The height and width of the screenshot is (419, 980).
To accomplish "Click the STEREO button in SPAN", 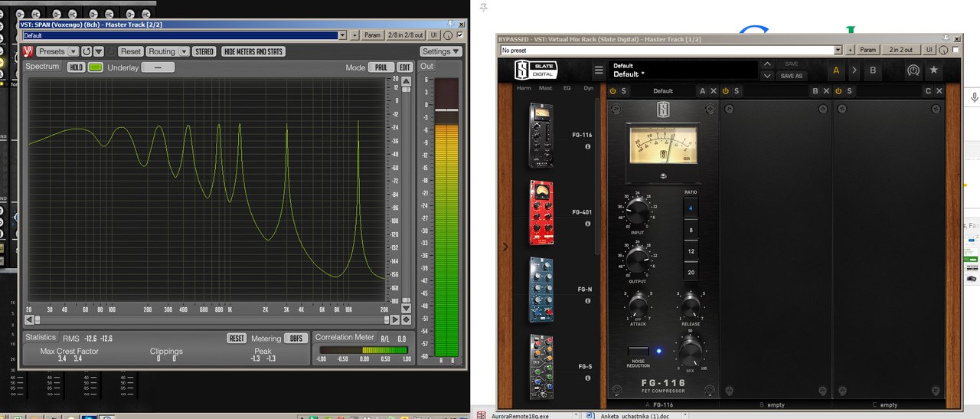I will coord(204,51).
